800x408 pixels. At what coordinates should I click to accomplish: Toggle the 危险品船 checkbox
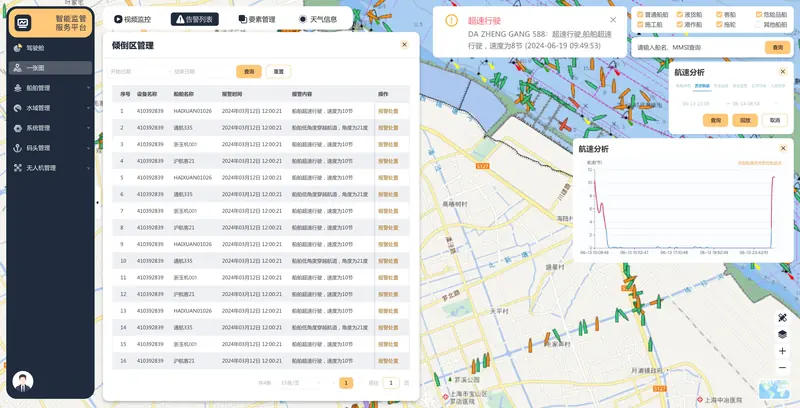click(x=758, y=15)
